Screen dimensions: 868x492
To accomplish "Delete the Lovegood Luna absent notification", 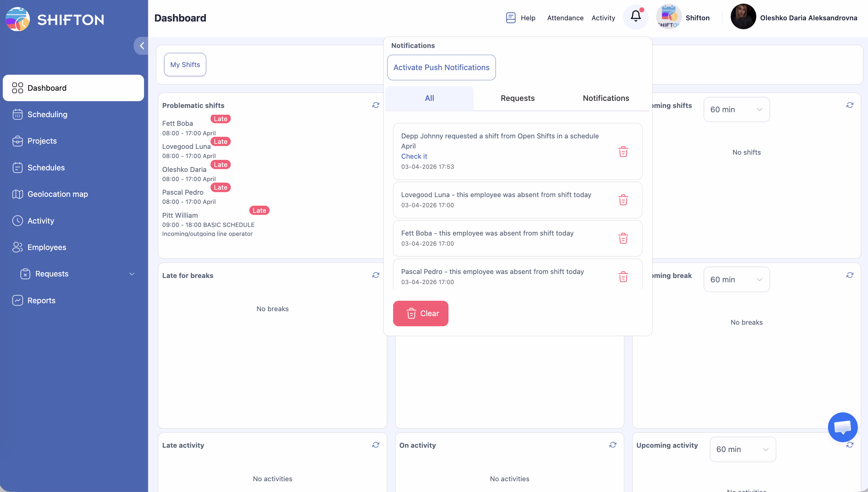I will 623,200.
